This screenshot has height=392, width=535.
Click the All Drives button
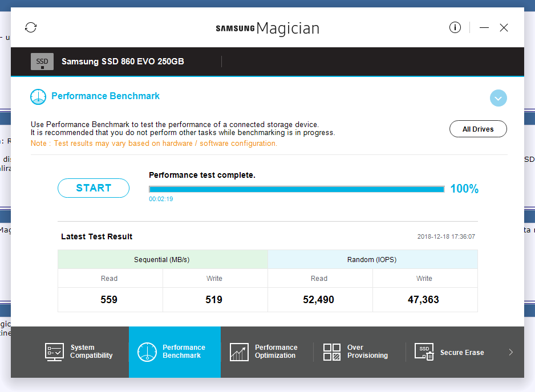coord(478,129)
